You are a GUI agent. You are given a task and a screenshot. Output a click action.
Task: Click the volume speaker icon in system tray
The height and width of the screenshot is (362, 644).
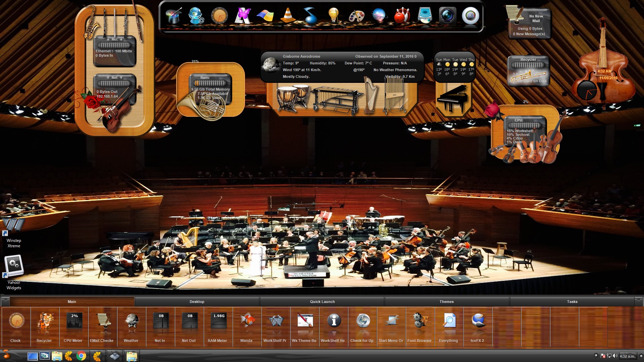pos(614,356)
